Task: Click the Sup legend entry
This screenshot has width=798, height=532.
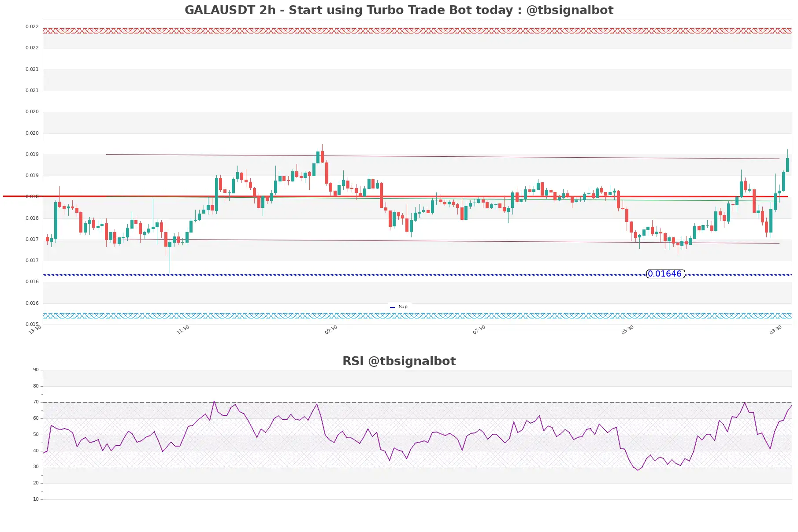Action: click(399, 307)
